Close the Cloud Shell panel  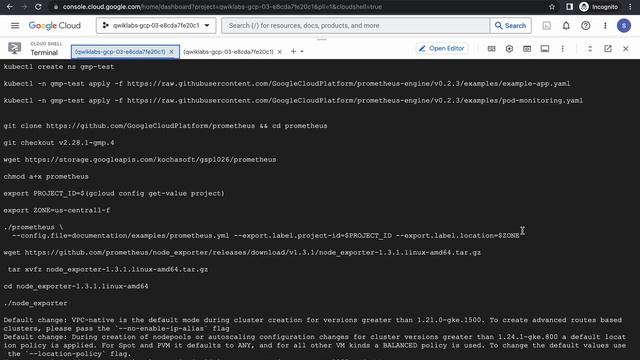pos(626,49)
